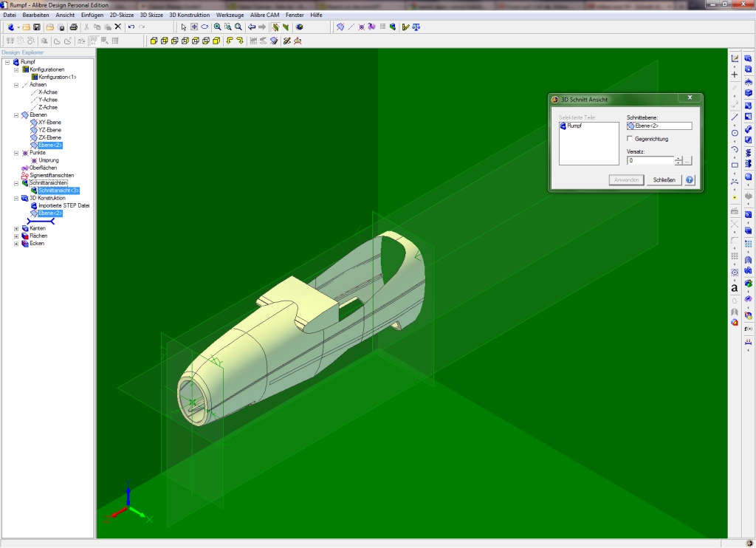Click the help question mark in section dialog
This screenshot has height=548, width=756.
[x=690, y=180]
